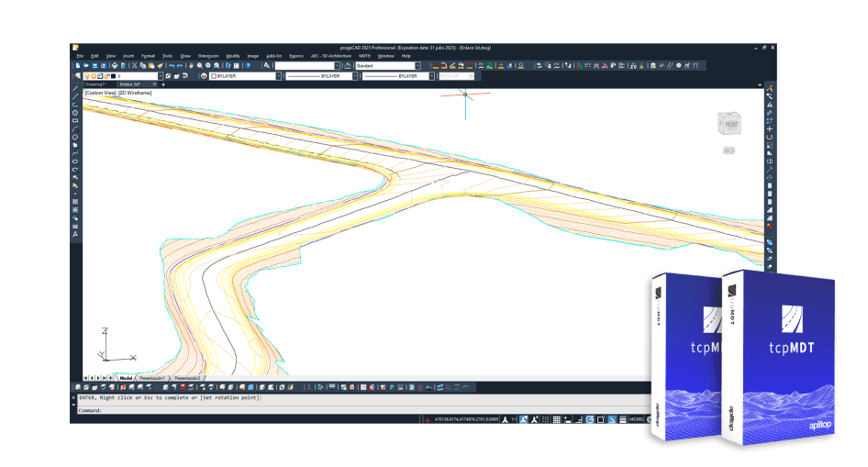868x467 pixels.
Task: Select the Text tool in left toolbar
Action: (75, 235)
